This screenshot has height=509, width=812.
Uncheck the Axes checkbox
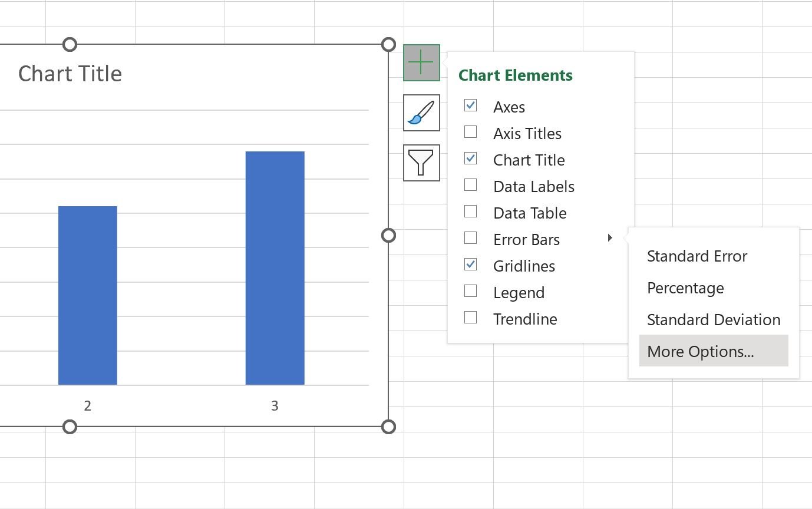470,105
